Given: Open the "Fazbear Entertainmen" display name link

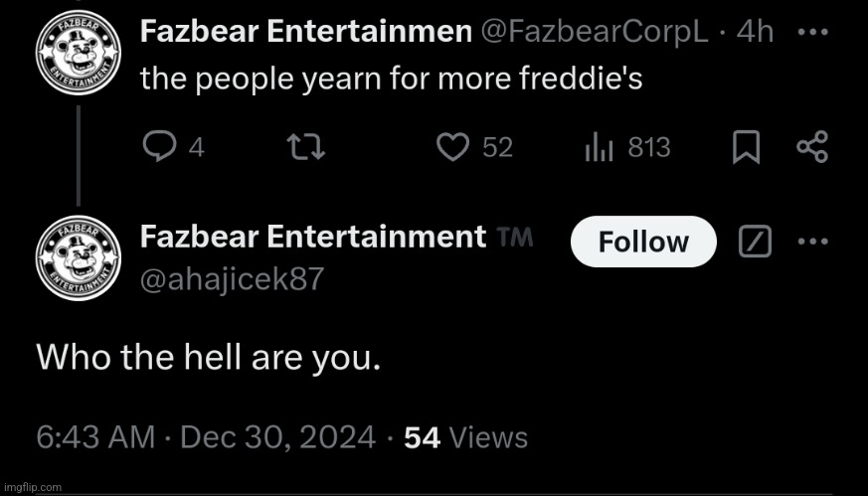Looking at the screenshot, I should 305,32.
